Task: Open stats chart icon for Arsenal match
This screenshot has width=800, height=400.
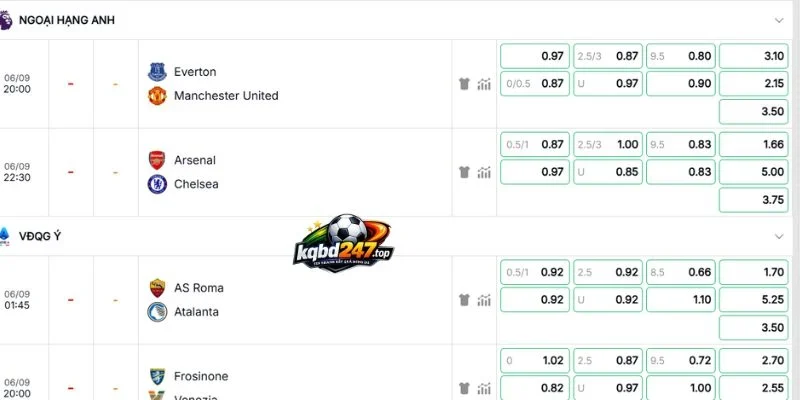Action: [484, 172]
